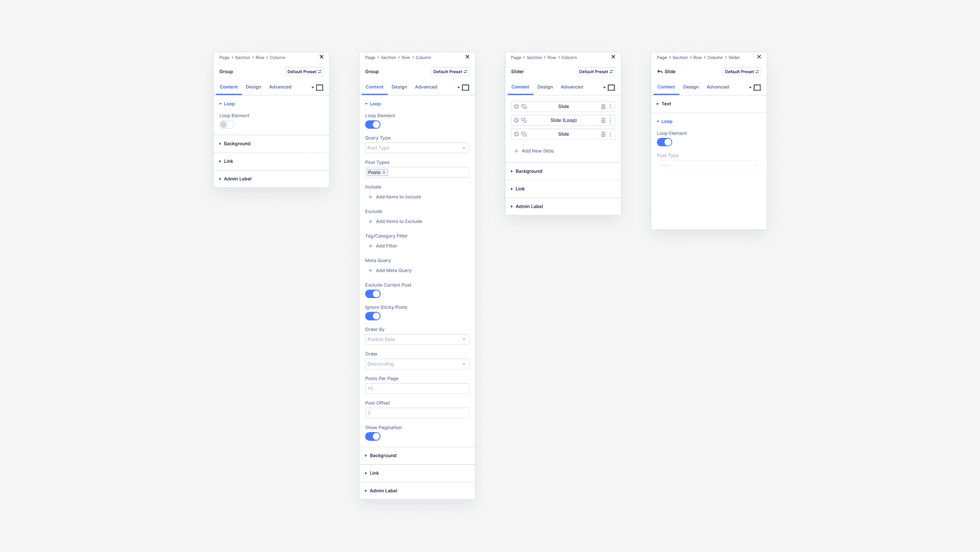Close the Slider panel with the X
980x552 pixels.
(613, 57)
